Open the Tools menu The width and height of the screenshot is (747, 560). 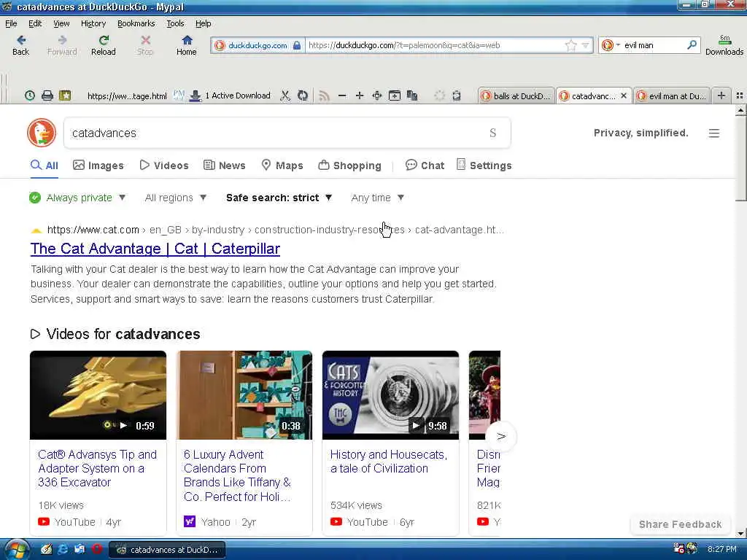coord(175,23)
